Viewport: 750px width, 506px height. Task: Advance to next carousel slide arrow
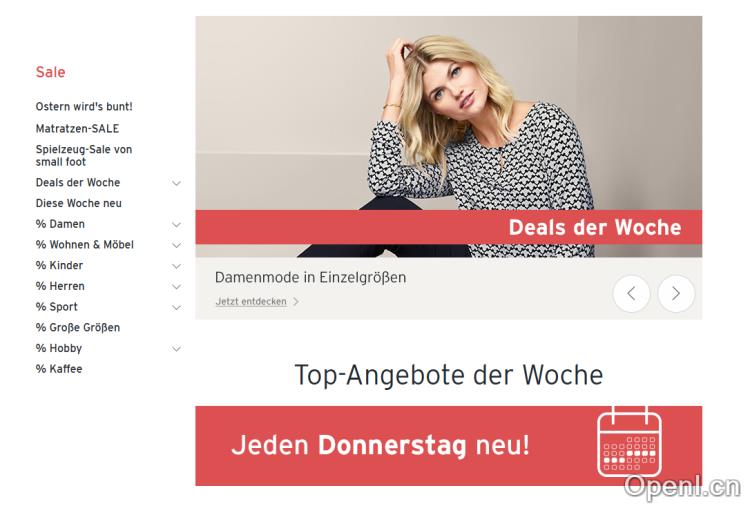point(676,294)
